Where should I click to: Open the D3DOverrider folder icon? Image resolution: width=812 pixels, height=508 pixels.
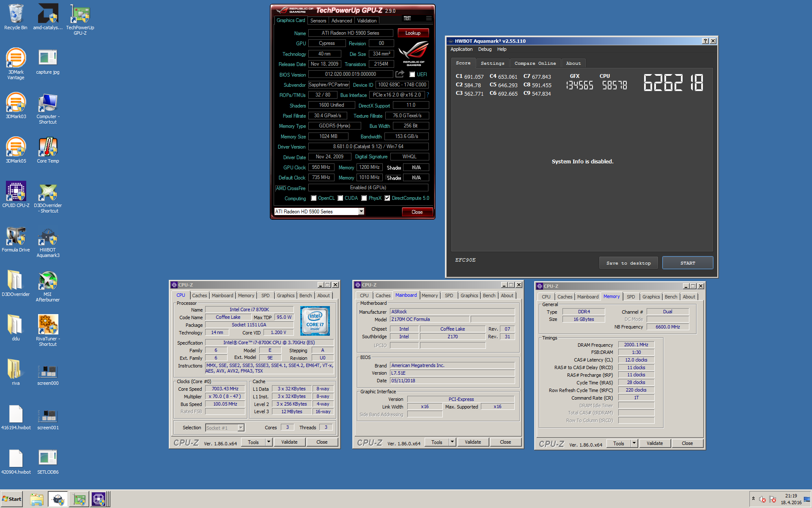[16, 284]
